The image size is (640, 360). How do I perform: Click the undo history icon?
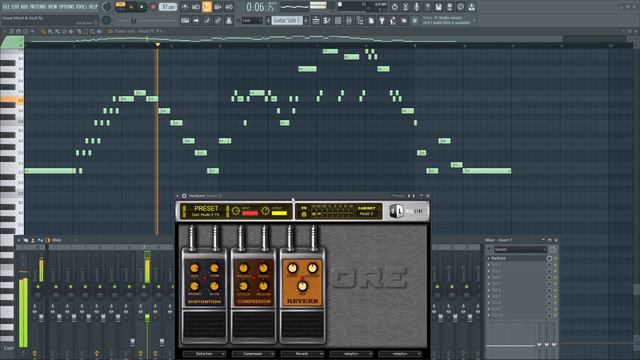(394, 7)
